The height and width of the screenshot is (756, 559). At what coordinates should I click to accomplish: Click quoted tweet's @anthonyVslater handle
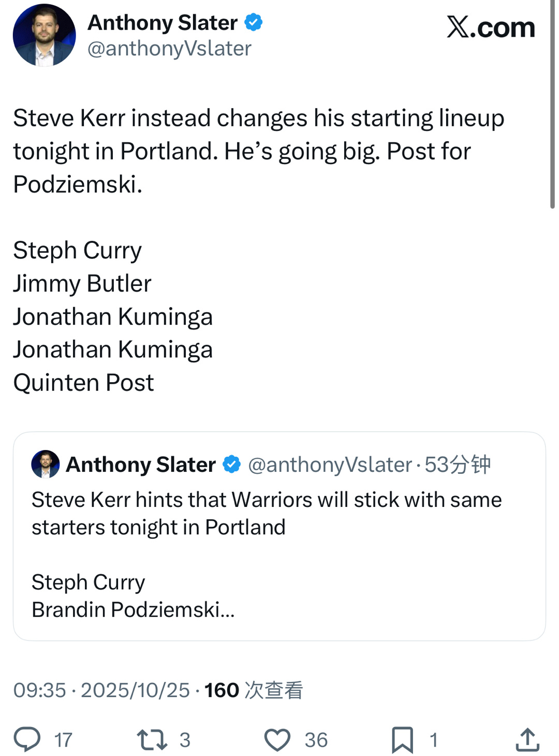(330, 464)
